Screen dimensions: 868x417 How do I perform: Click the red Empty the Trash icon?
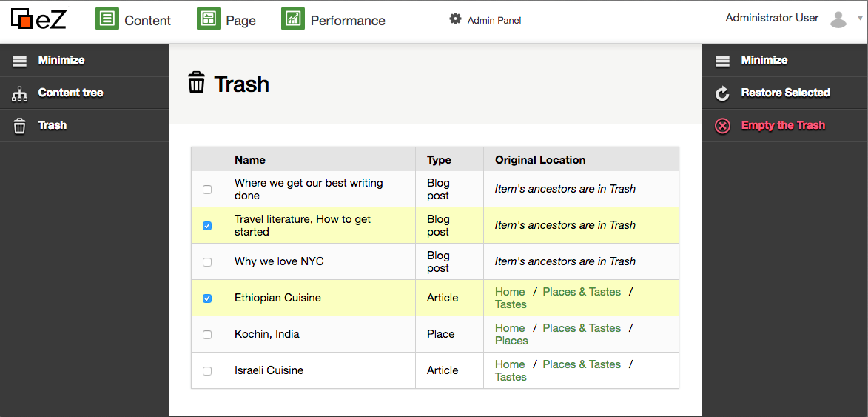722,126
